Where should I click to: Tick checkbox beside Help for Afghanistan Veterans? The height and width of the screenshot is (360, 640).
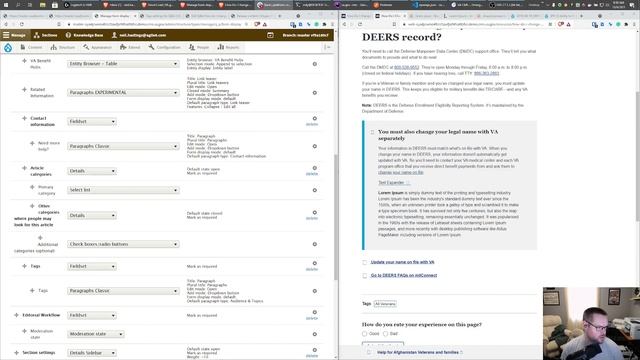(x=369, y=352)
